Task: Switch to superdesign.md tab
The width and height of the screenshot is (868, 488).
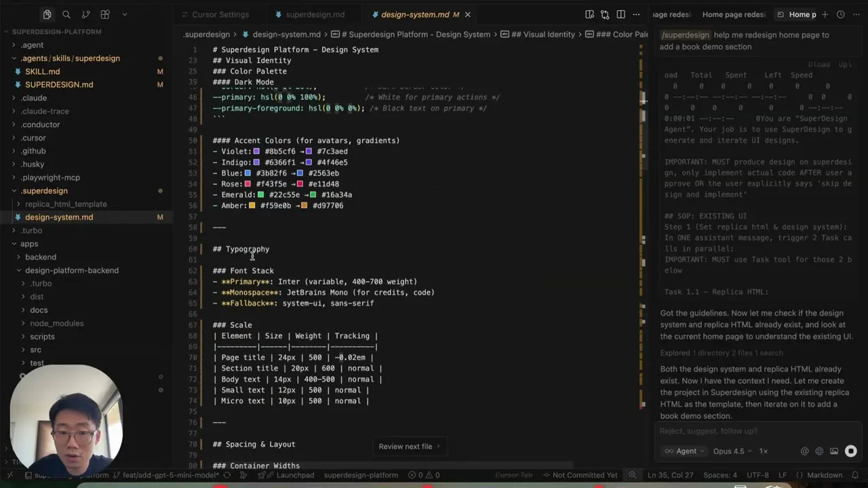Action: 315,14
